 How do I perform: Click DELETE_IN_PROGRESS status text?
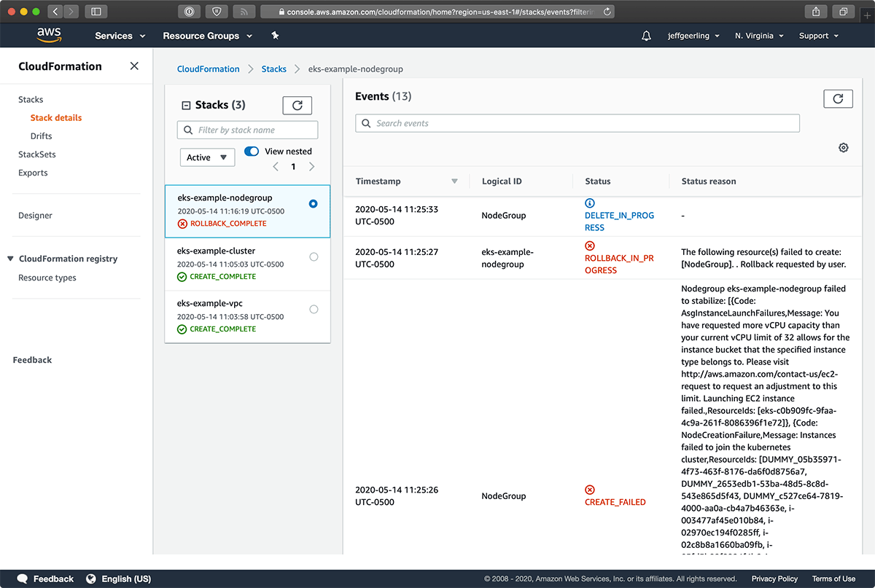(x=619, y=222)
